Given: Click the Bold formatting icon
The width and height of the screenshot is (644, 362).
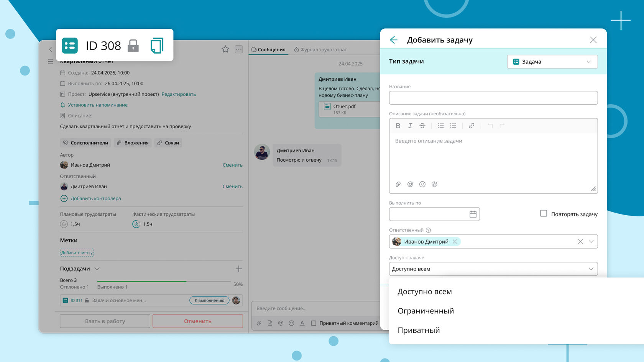Looking at the screenshot, I should pos(398,126).
